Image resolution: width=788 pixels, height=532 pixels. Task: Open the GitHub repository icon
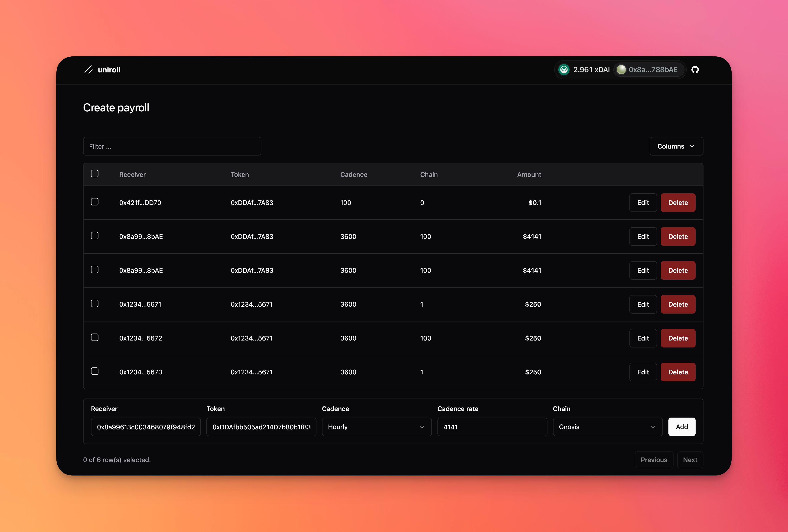tap(695, 69)
